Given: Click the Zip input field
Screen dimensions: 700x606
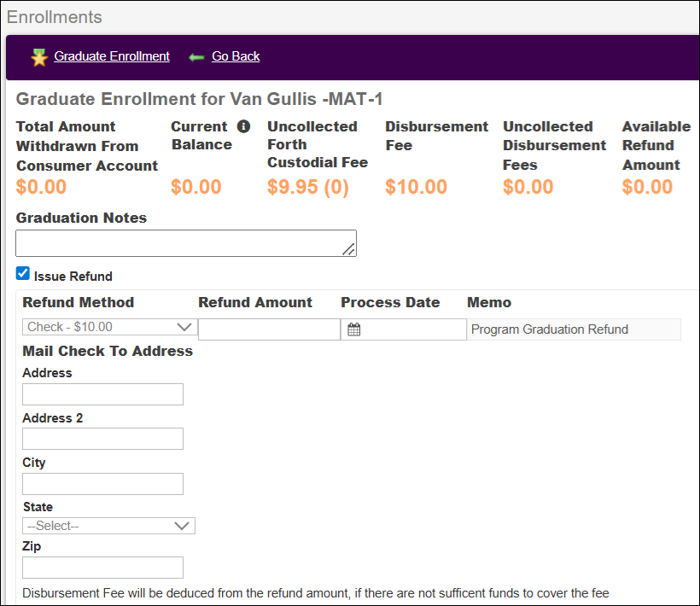Looking at the screenshot, I should point(102,568).
